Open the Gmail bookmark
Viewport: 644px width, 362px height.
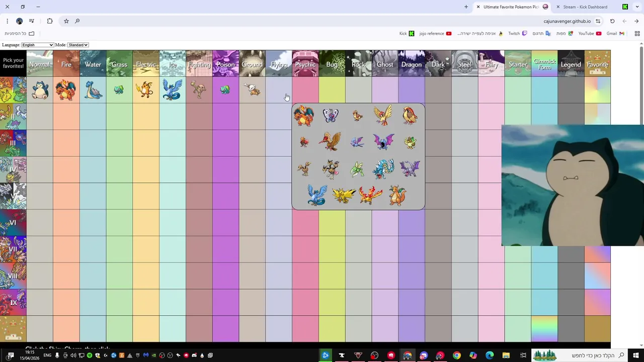[x=615, y=34]
